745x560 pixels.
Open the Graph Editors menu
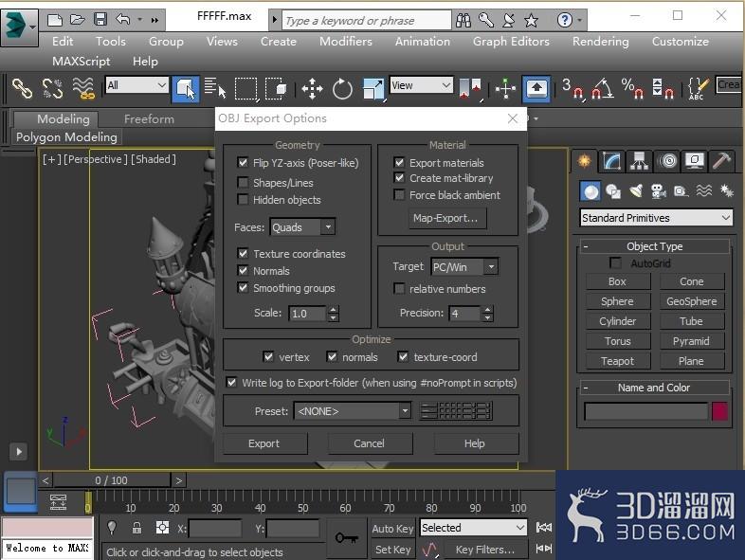[x=511, y=42]
